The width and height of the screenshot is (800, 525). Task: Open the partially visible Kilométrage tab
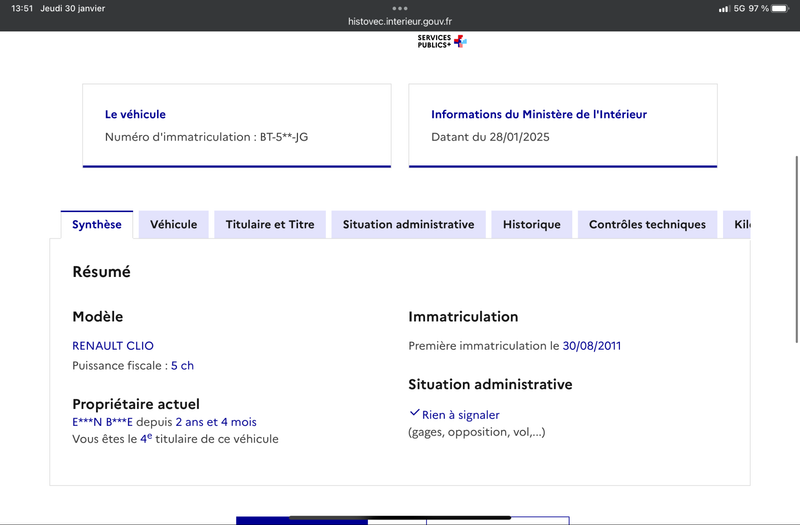(737, 224)
